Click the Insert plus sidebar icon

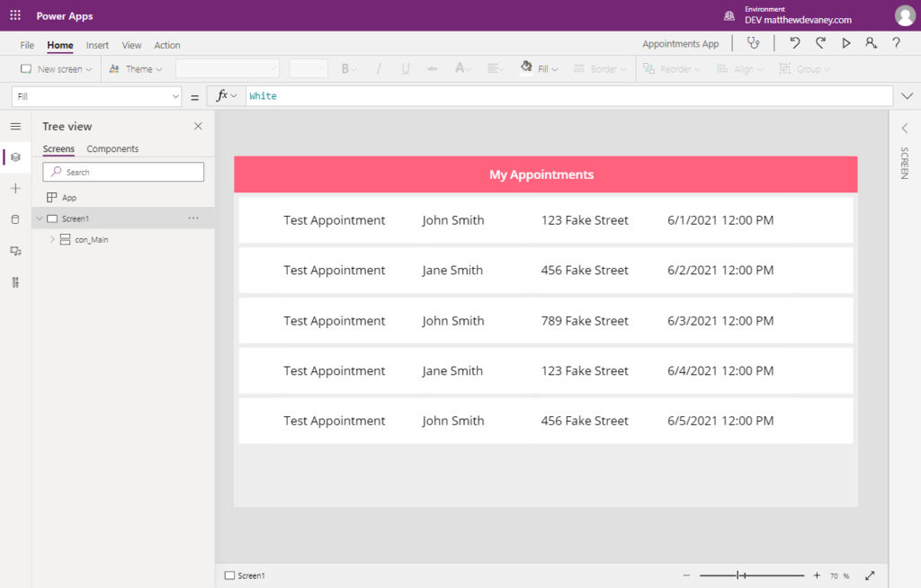[x=15, y=188]
